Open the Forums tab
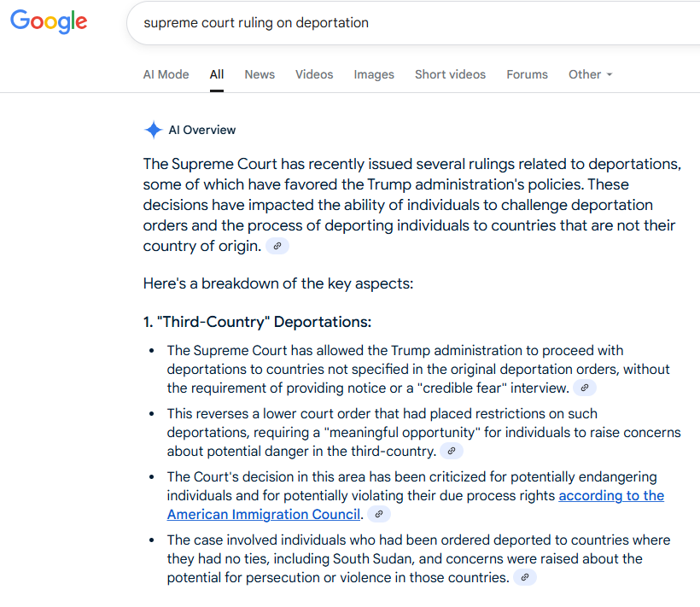 pos(527,74)
